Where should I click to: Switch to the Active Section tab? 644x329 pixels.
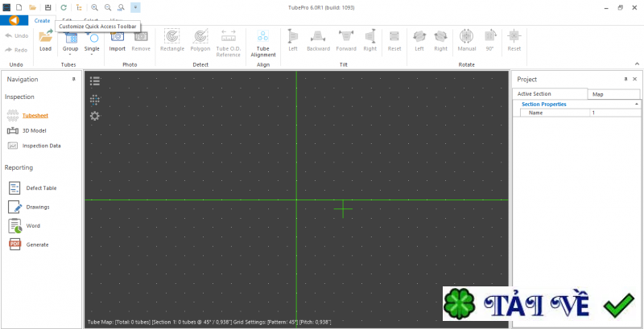click(x=550, y=94)
